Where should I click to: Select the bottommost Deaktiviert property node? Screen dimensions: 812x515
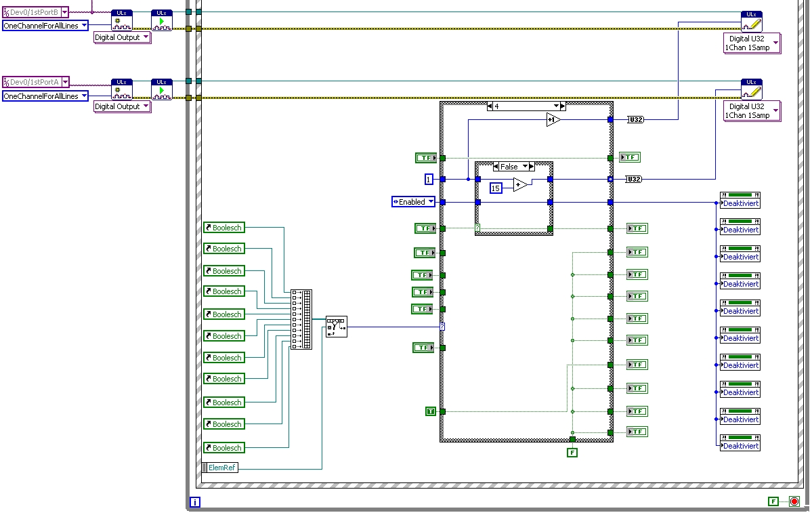coord(740,442)
